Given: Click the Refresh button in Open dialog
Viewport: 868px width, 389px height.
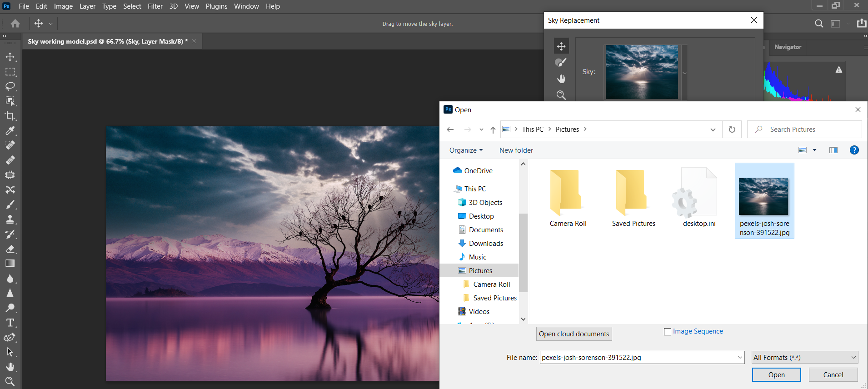Looking at the screenshot, I should point(732,130).
